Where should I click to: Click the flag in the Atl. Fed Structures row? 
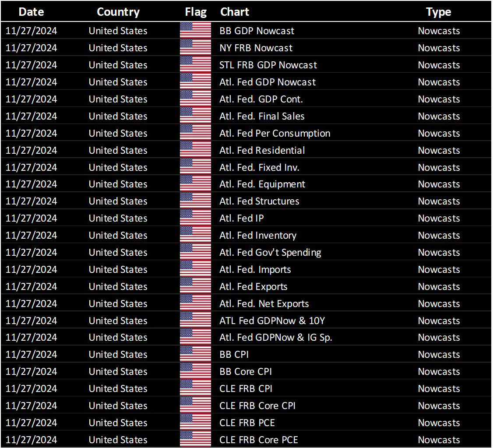pos(195,201)
